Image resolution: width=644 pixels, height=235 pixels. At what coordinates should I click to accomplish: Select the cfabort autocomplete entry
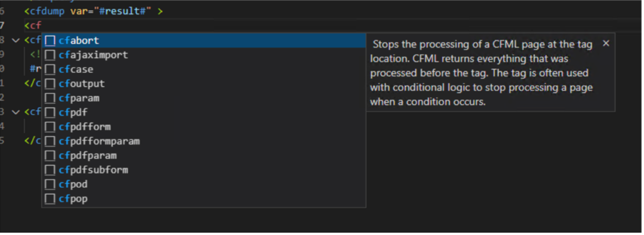point(79,41)
